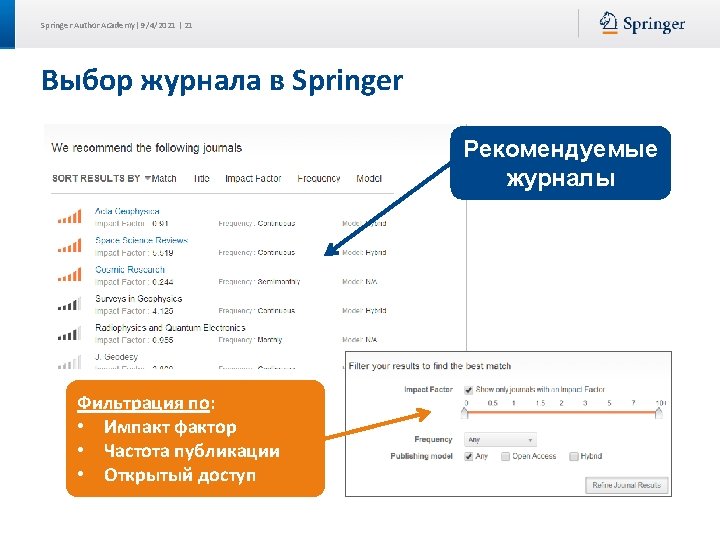Toggle 'Show only journals with an Impact Factor'
This screenshot has height=540, width=720.
pyautogui.click(x=468, y=390)
